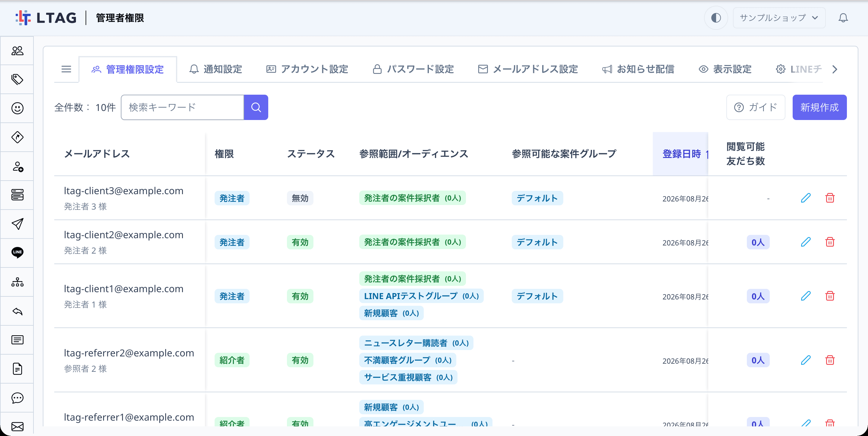Edit ltag-client3@example.com with pencil icon
868x436 pixels.
click(x=806, y=198)
